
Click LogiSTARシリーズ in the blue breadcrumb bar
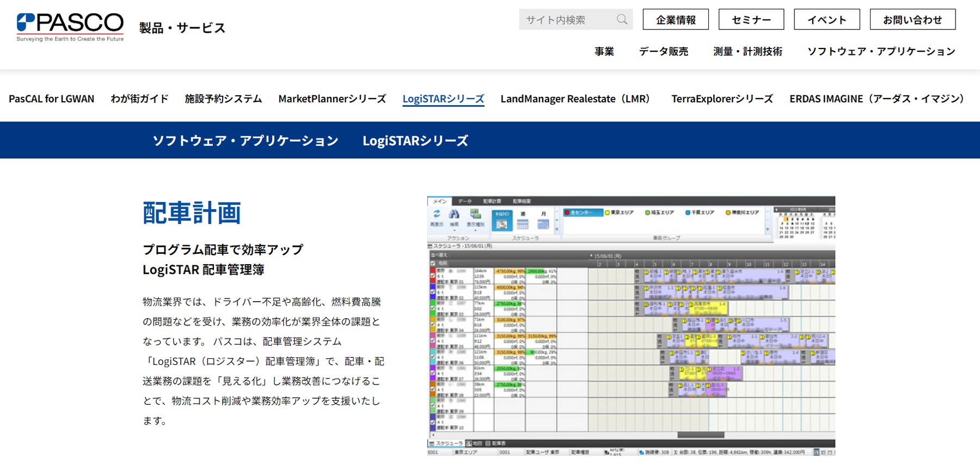click(415, 141)
